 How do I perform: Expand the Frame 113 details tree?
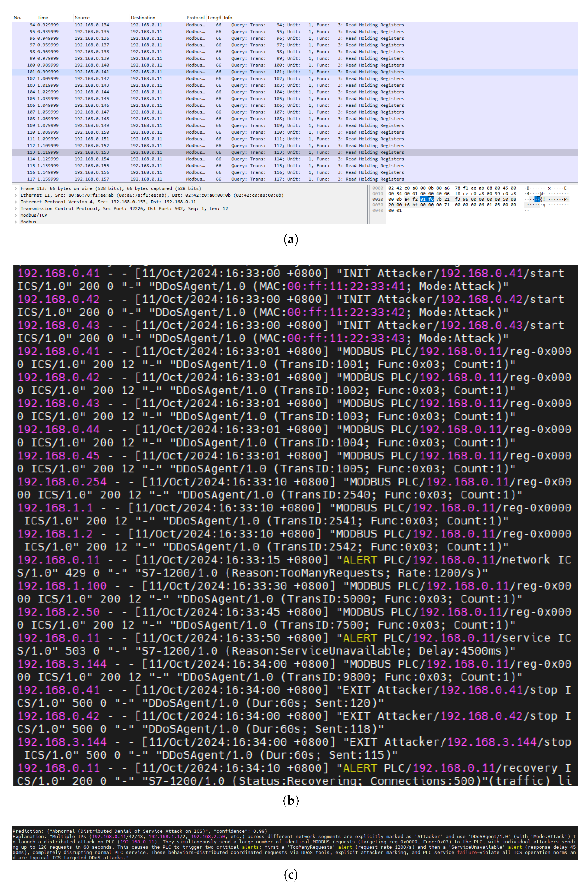click(16, 188)
